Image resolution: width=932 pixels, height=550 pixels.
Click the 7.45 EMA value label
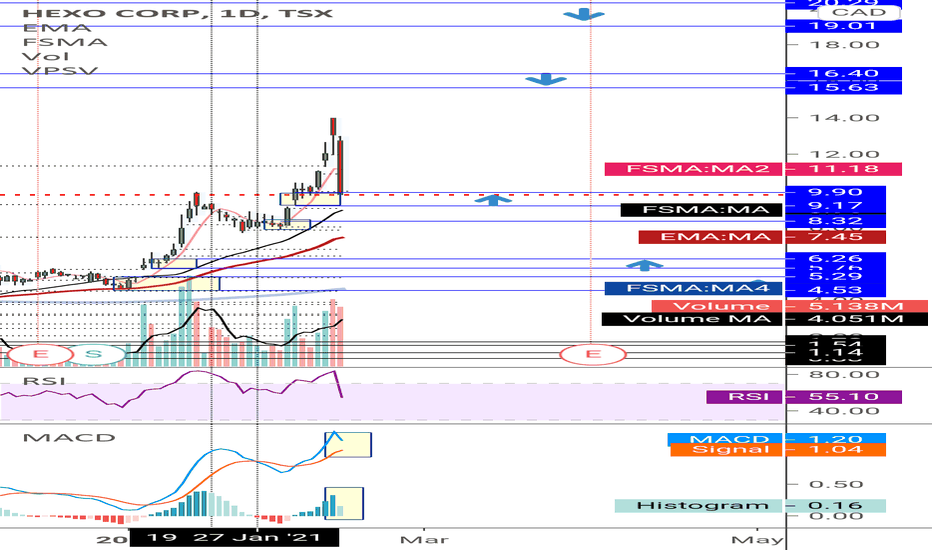pyautogui.click(x=836, y=237)
